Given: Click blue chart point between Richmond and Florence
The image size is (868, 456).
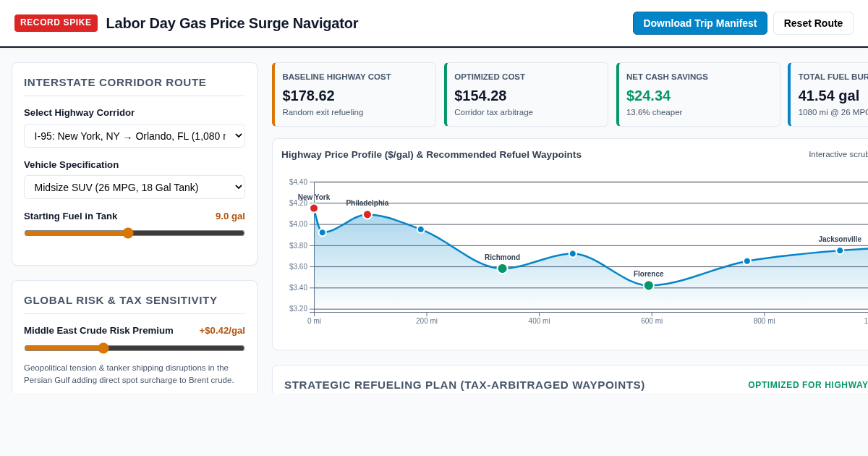Looking at the screenshot, I should pos(573,254).
